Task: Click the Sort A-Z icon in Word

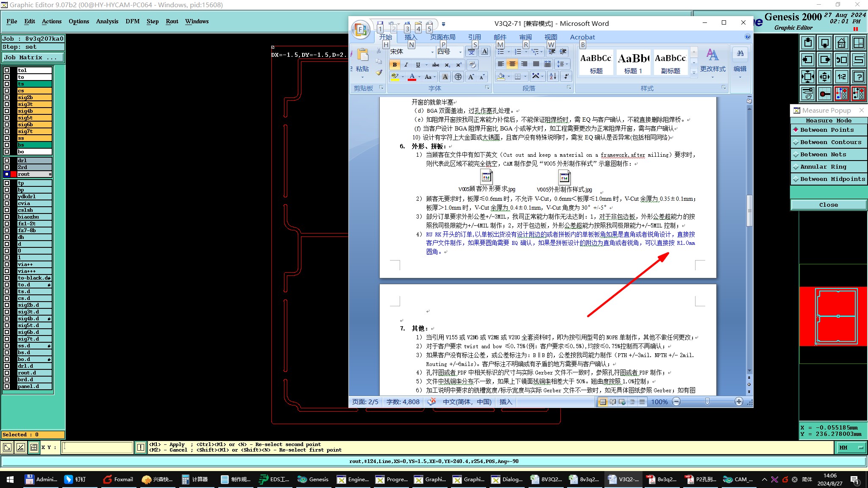Action: (x=553, y=76)
